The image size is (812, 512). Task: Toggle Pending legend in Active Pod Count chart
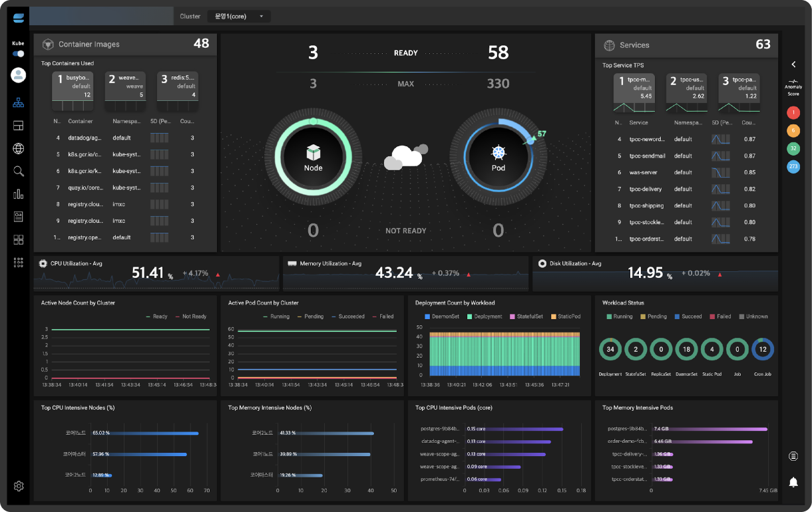(x=311, y=317)
